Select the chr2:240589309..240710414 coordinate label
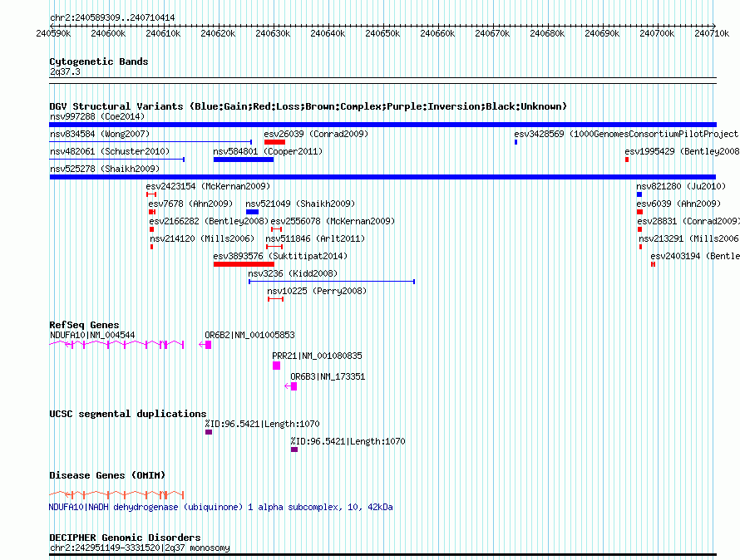This screenshot has height=560, width=740. pos(112,17)
